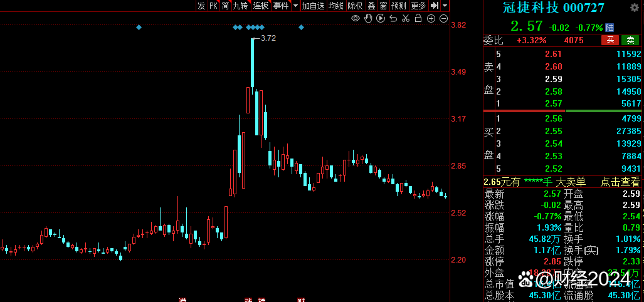644x302 pixels.
Task: Select sell level 5 price 2.61
Action: [x=553, y=54]
